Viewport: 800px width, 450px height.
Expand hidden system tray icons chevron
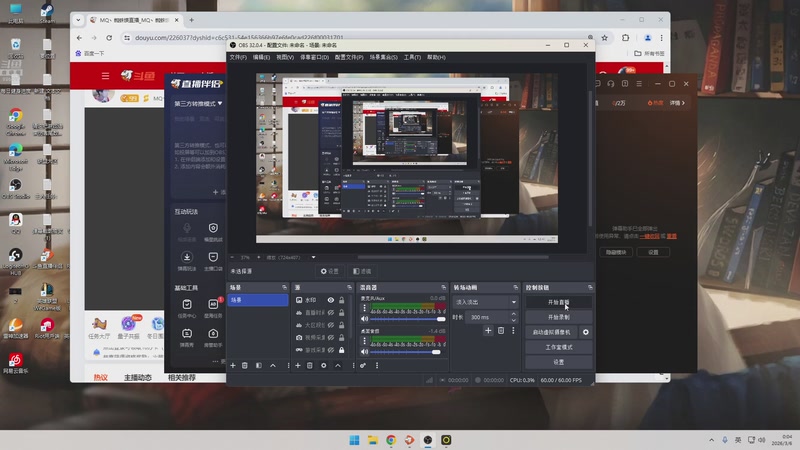711,440
